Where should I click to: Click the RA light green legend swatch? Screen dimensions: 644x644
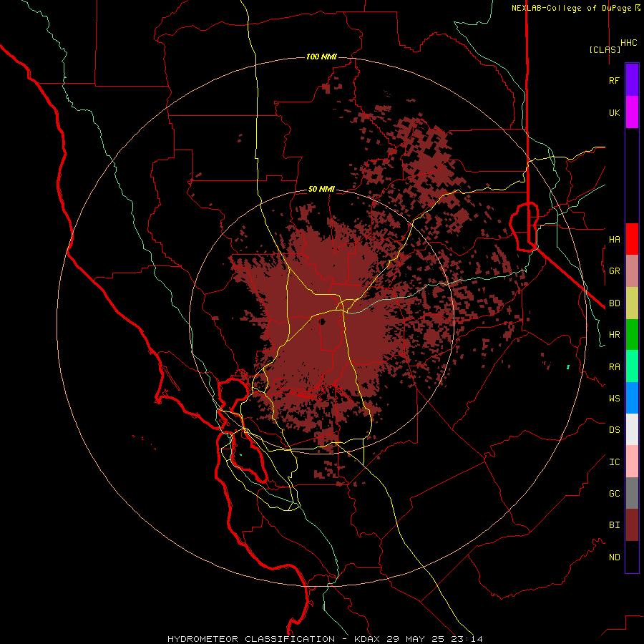pyautogui.click(x=632, y=366)
